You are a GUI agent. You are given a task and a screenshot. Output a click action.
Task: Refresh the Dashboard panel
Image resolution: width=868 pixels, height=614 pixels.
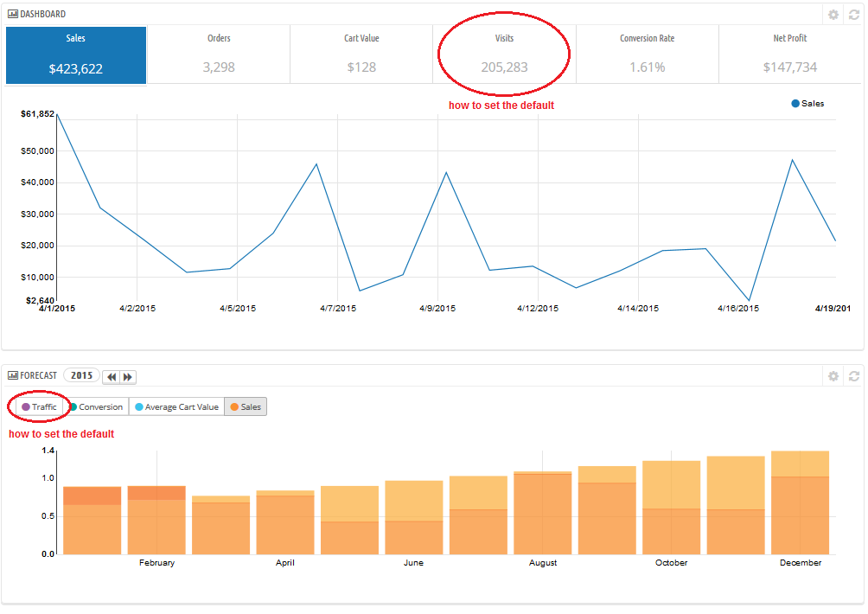[854, 15]
